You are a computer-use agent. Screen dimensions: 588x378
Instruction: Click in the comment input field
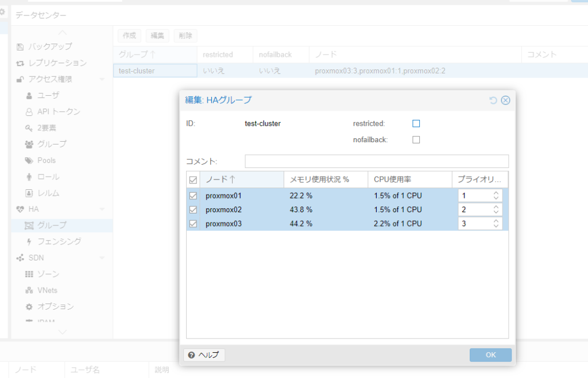[x=376, y=161]
